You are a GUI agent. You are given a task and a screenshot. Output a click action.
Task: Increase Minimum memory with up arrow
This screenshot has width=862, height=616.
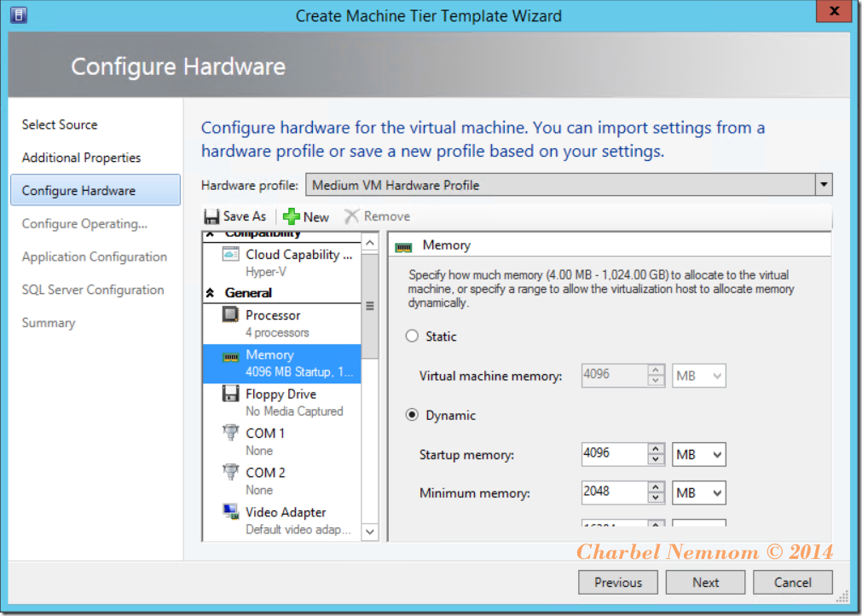pos(656,486)
